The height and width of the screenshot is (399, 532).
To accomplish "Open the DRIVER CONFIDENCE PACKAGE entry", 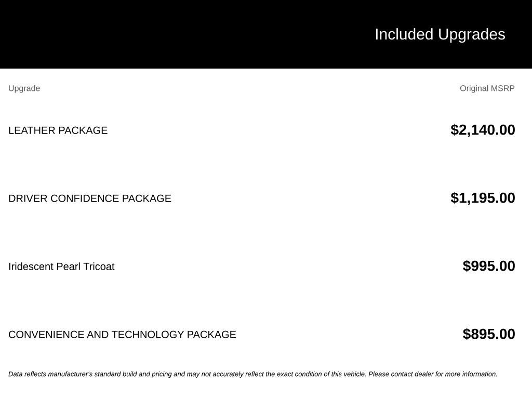I will pyautogui.click(x=90, y=198).
